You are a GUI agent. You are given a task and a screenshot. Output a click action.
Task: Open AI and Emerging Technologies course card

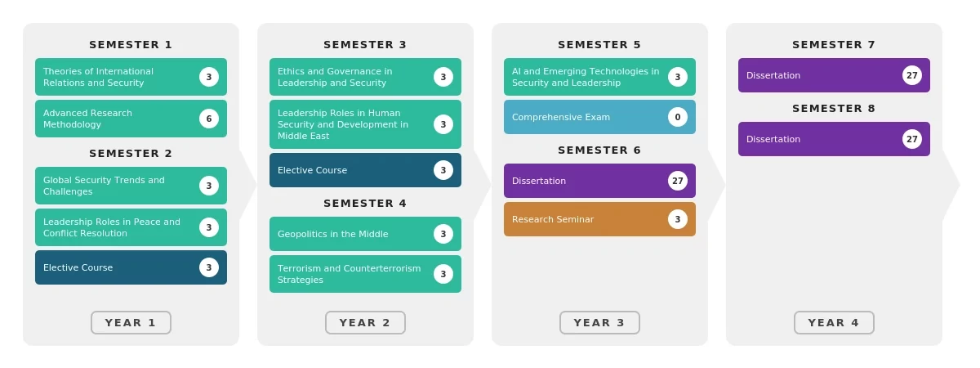pos(599,77)
